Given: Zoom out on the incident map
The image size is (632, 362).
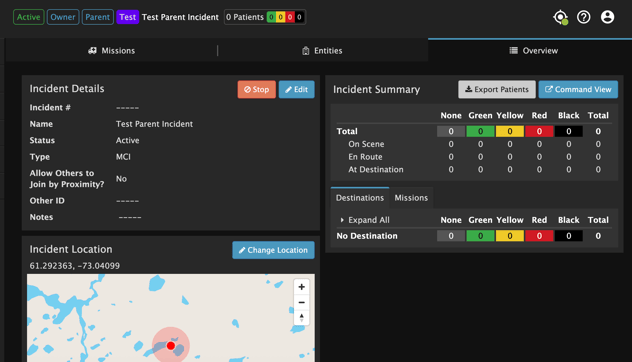Looking at the screenshot, I should (x=301, y=302).
